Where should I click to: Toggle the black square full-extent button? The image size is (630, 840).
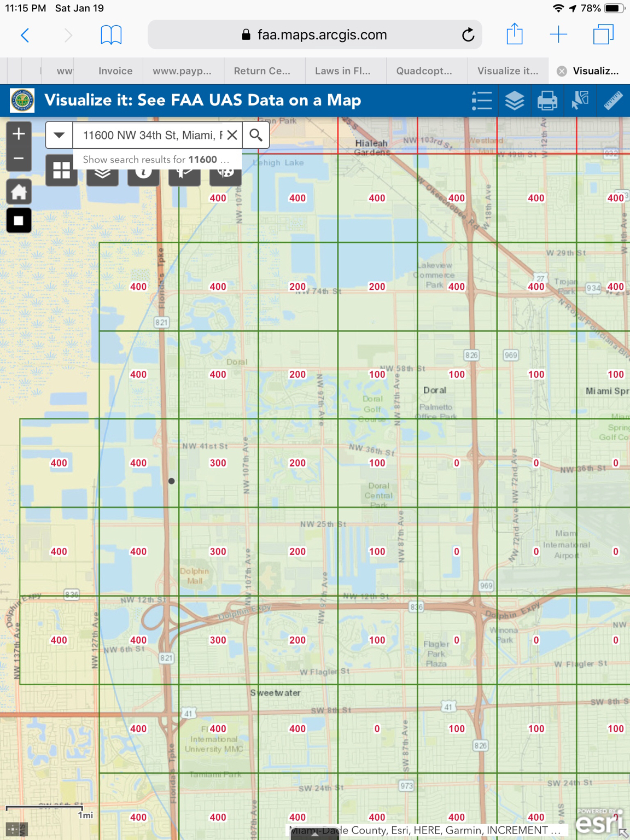click(19, 220)
